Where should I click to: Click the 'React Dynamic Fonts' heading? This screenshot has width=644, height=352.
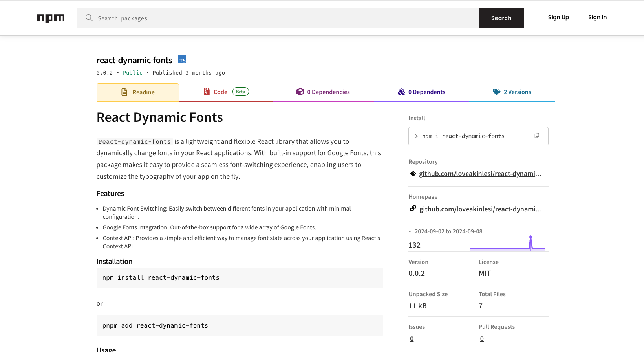[x=159, y=117]
